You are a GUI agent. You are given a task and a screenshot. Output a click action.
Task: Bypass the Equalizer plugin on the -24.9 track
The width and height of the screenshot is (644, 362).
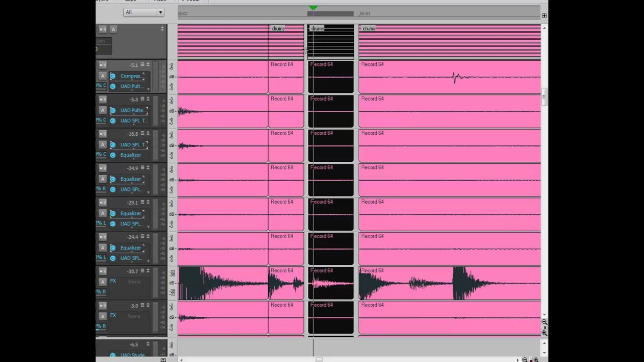tap(113, 179)
